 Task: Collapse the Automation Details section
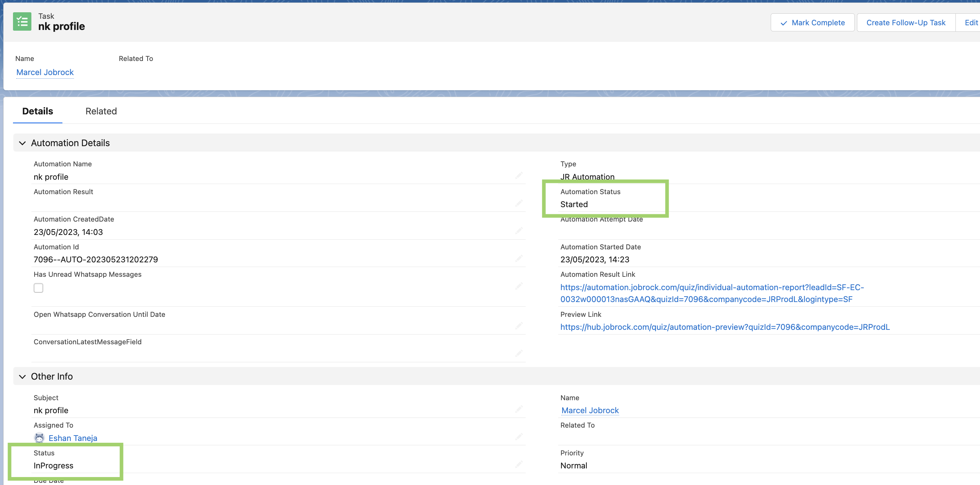[22, 143]
